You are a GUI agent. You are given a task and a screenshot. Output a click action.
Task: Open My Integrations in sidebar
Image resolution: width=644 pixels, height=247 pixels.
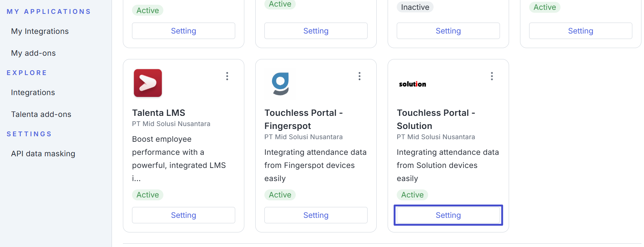pos(40,31)
